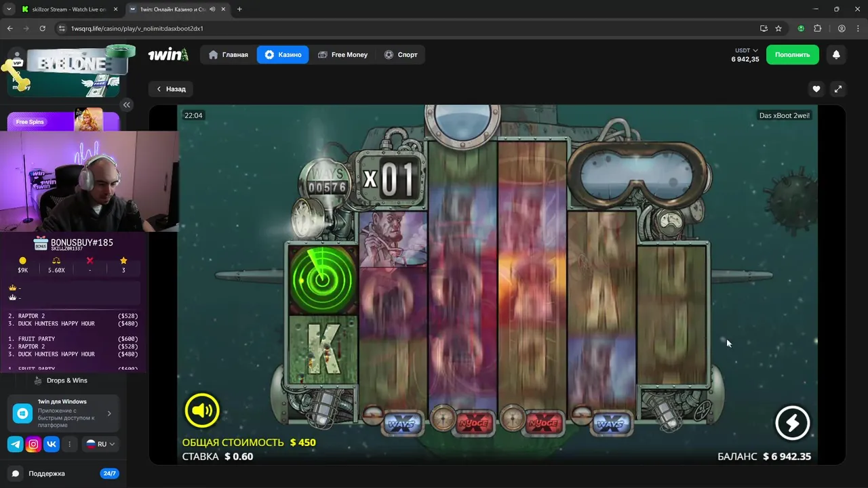Image resolution: width=868 pixels, height=488 pixels.
Task: Click the 1win logo
Action: click(x=168, y=55)
